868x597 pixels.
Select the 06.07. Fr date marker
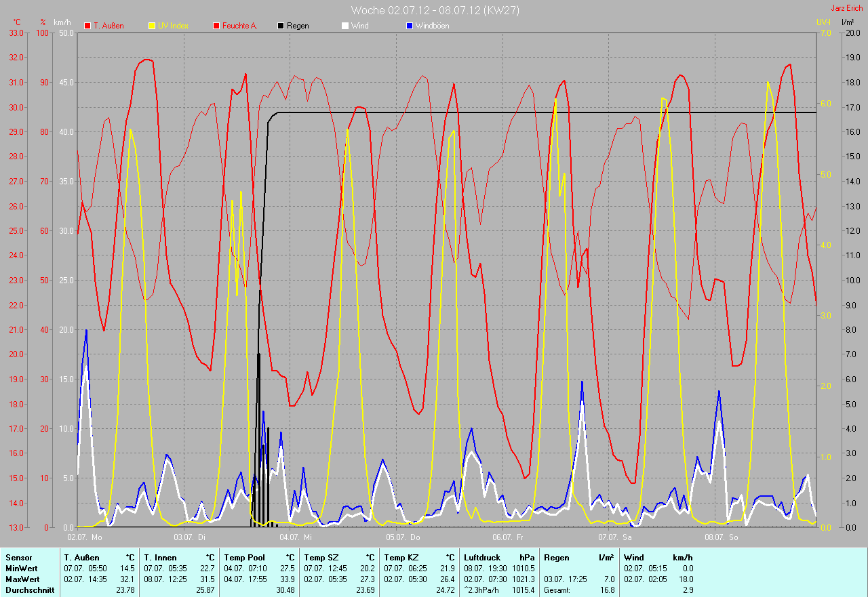pyautogui.click(x=508, y=537)
